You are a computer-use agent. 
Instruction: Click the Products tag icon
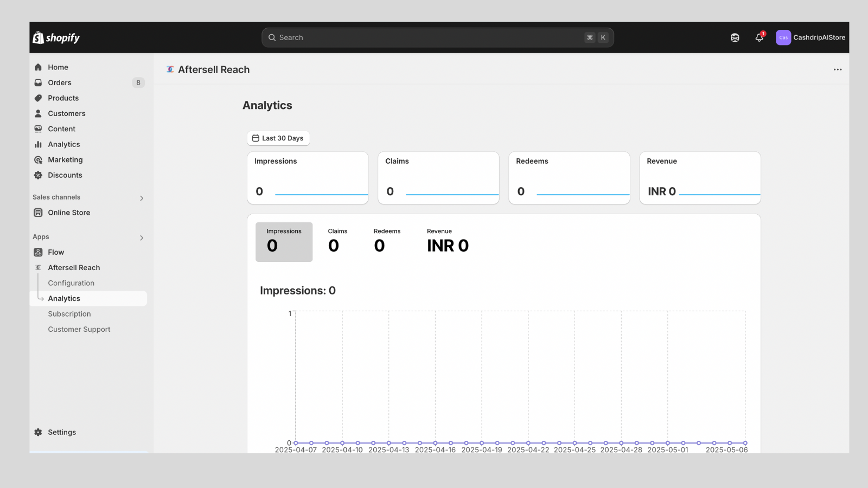(x=38, y=98)
